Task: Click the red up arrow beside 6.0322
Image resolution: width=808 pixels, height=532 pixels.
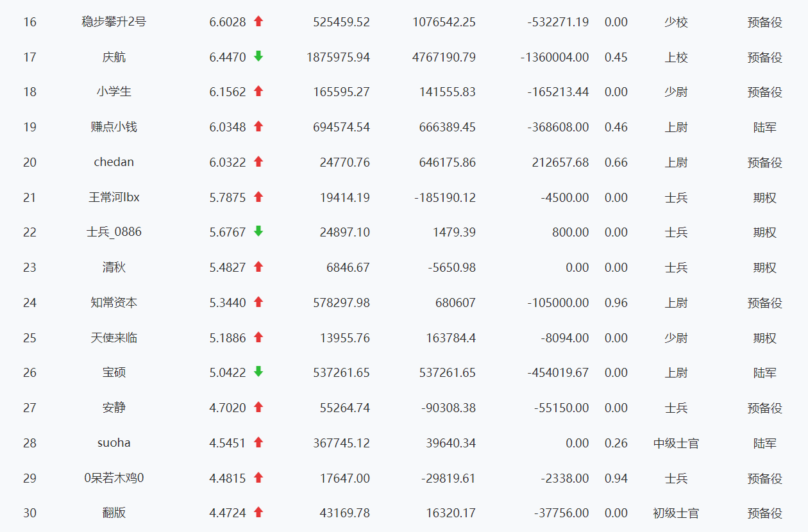Action: [258, 162]
